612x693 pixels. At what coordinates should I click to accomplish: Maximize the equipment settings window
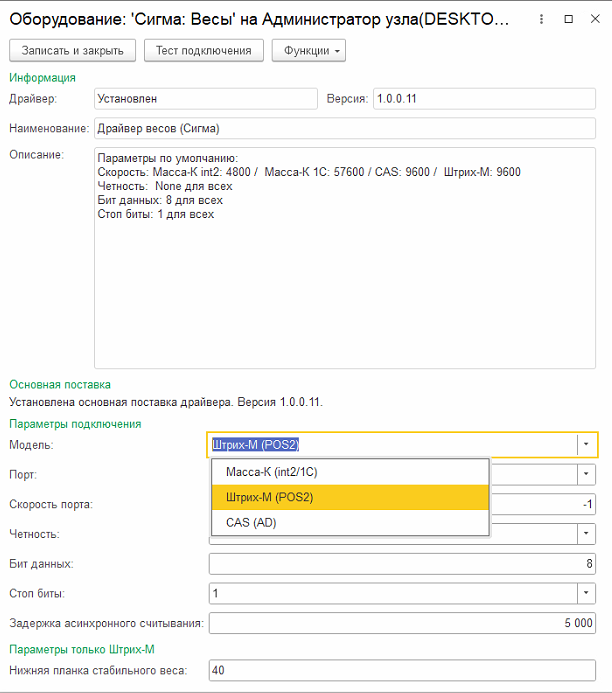569,19
